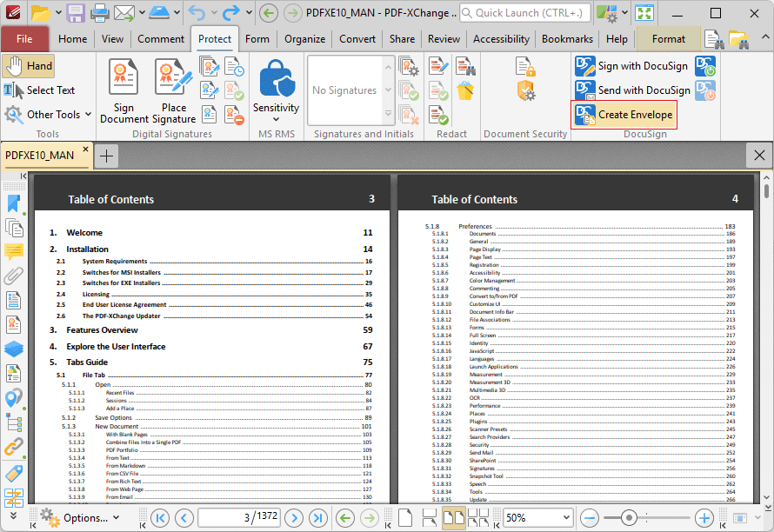Click Create Envelope
Screen dimensions: 774x532
(624, 115)
